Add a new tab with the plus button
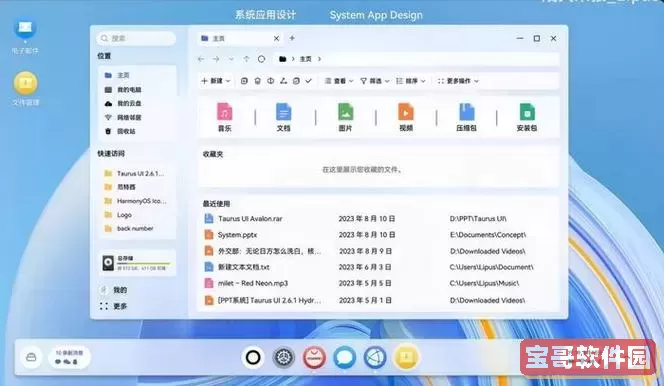Image resolution: width=664 pixels, height=386 pixels. [x=292, y=38]
